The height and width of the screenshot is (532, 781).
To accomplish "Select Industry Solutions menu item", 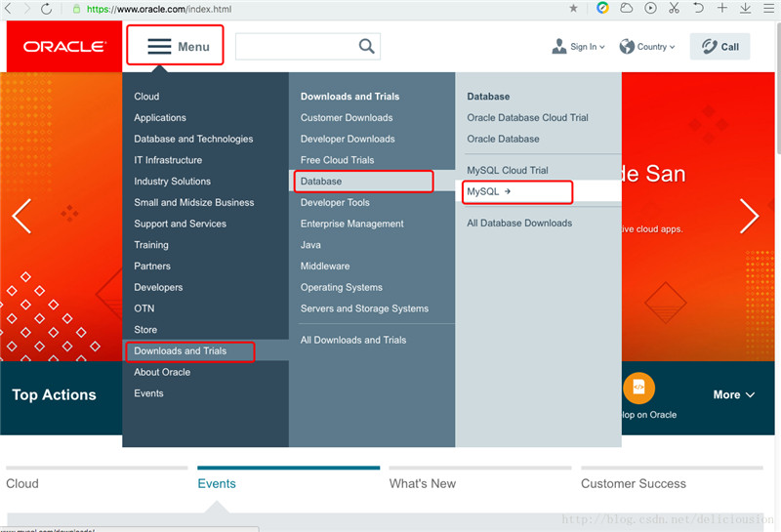I will (173, 182).
